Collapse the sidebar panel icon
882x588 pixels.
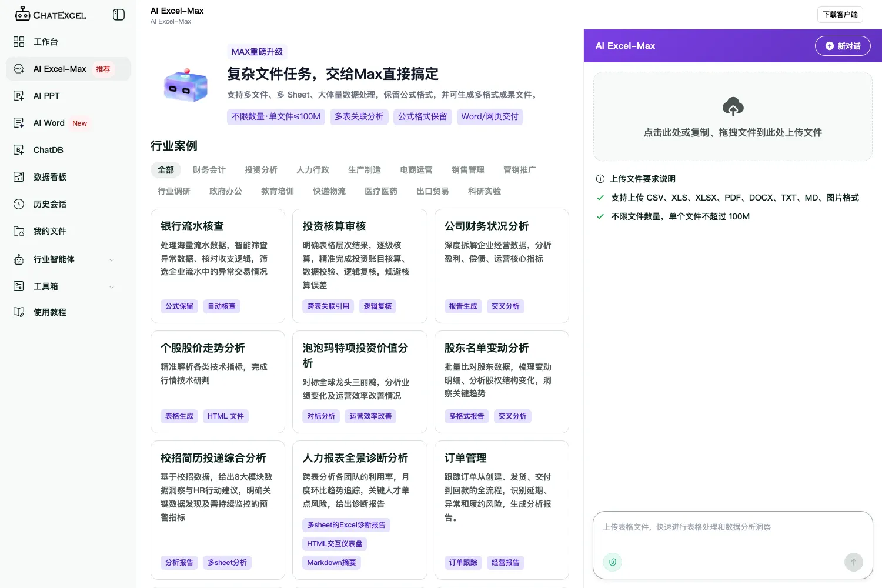pyautogui.click(x=119, y=15)
